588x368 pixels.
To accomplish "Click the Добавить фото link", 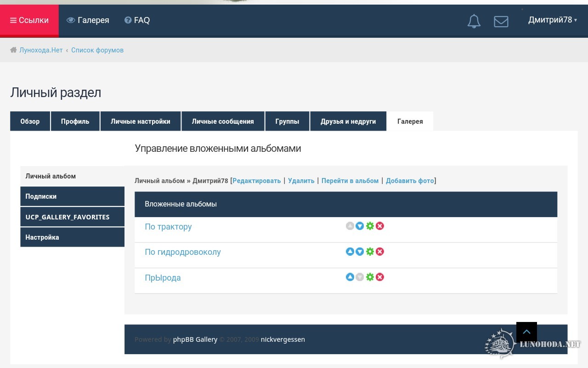I will coord(410,181).
